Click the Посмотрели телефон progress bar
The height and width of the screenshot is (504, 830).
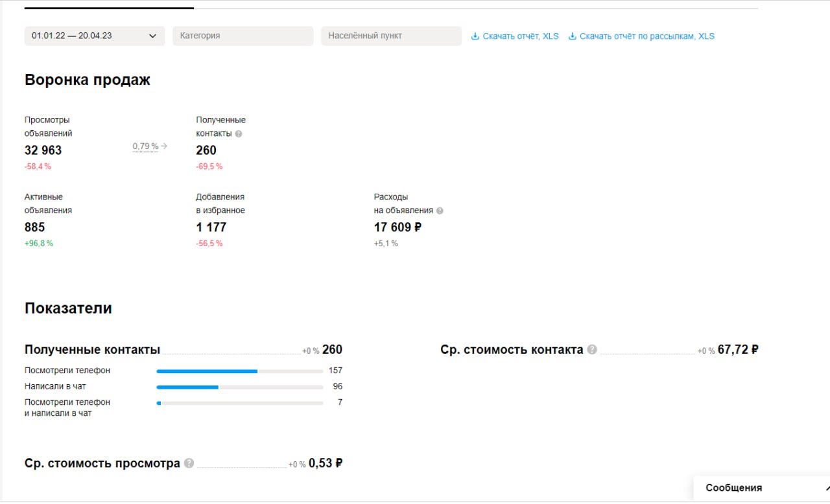[x=239, y=371]
